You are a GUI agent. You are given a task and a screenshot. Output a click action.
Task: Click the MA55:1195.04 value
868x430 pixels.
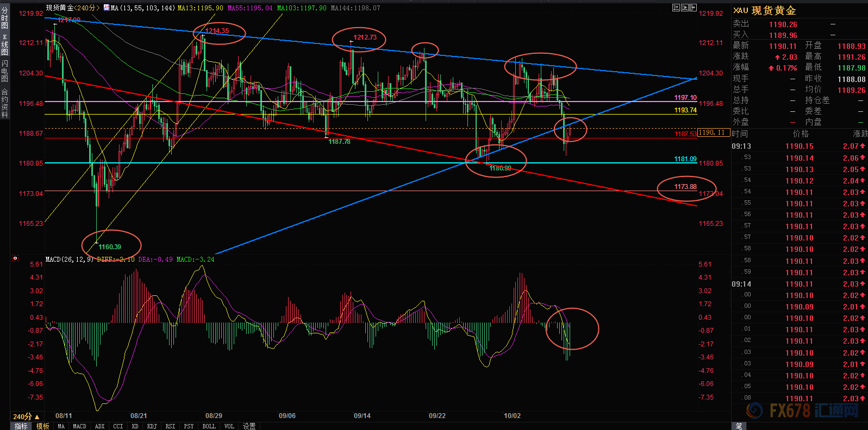pos(250,8)
